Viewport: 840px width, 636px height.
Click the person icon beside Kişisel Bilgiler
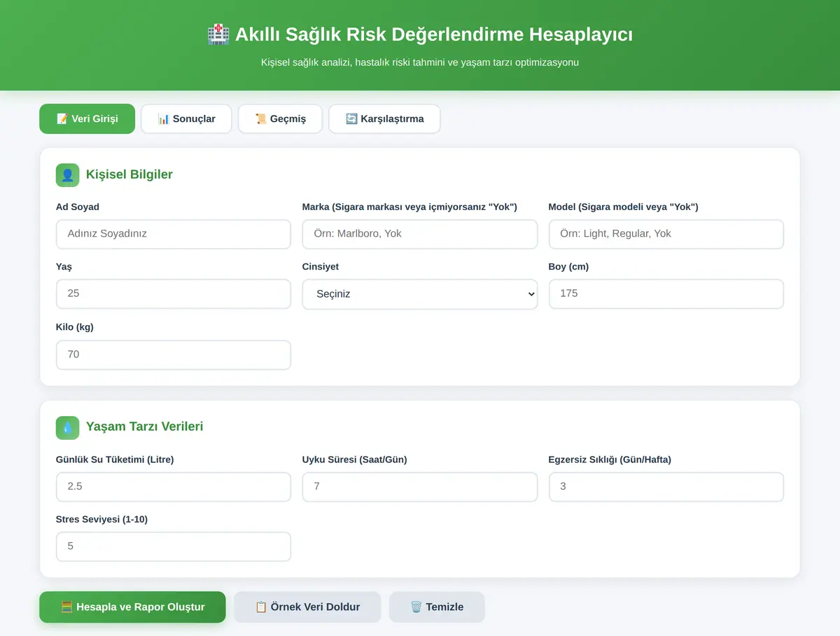(x=68, y=175)
